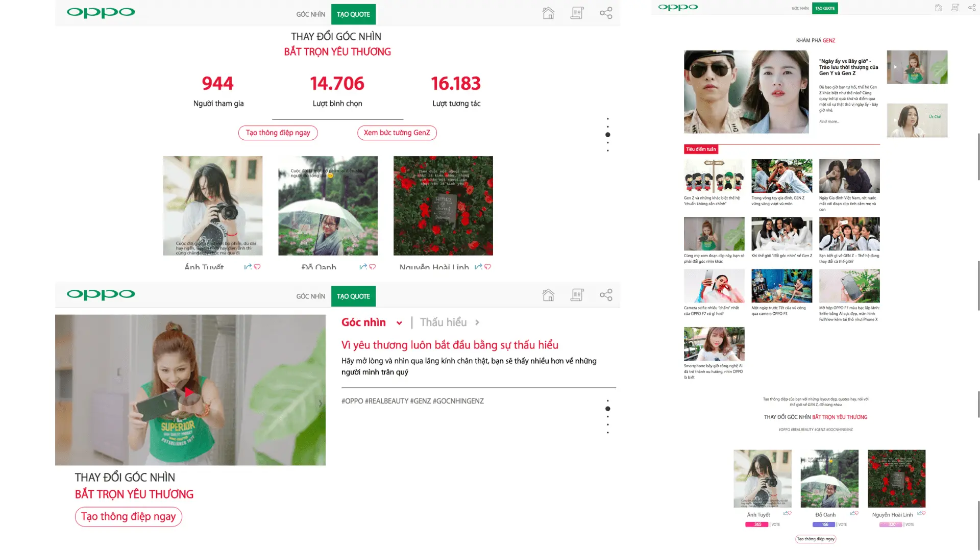Click Find more link in GenZ article
This screenshot has height=551, width=980.
click(x=828, y=121)
